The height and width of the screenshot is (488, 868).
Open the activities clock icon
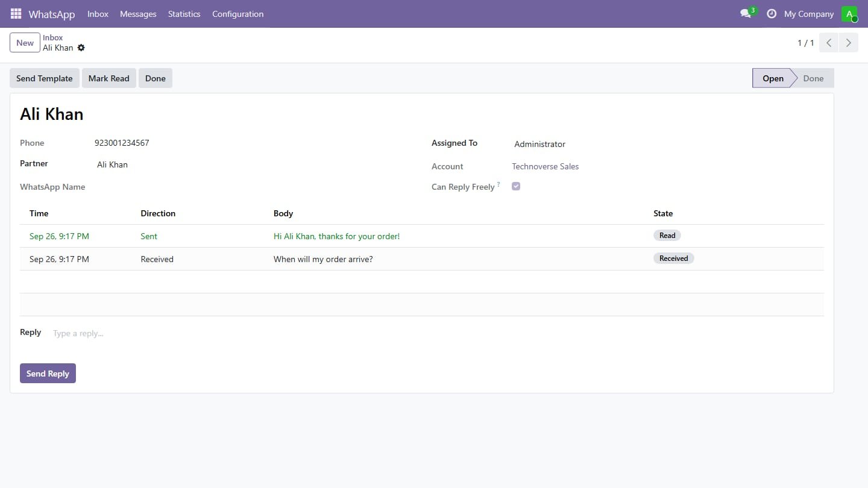click(x=771, y=13)
